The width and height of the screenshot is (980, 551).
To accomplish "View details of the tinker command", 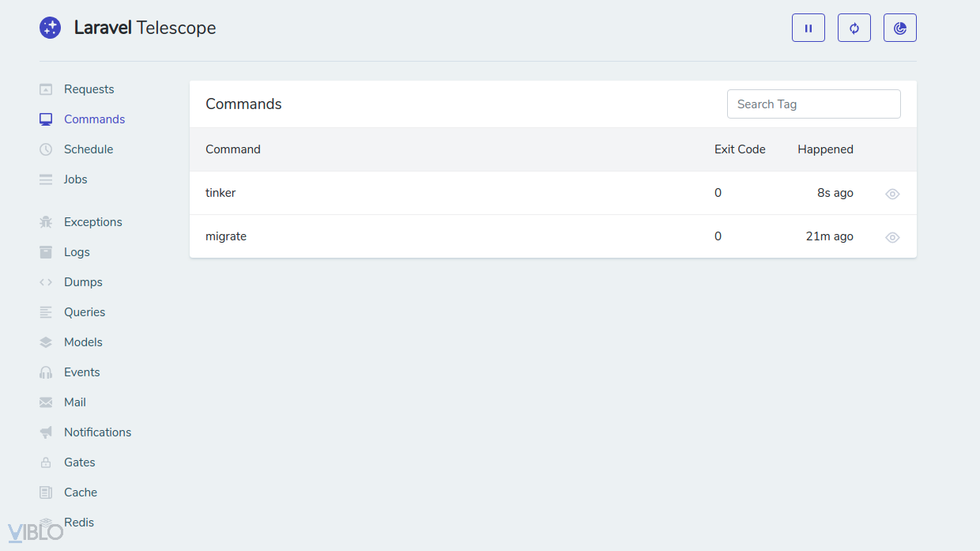I will 892,194.
